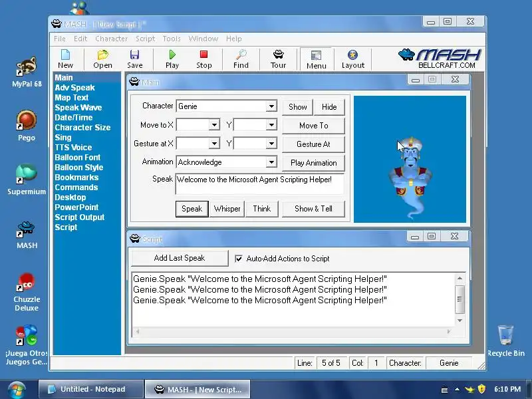The height and width of the screenshot is (399, 532).
Task: Open the Edit menu
Action: [80, 39]
